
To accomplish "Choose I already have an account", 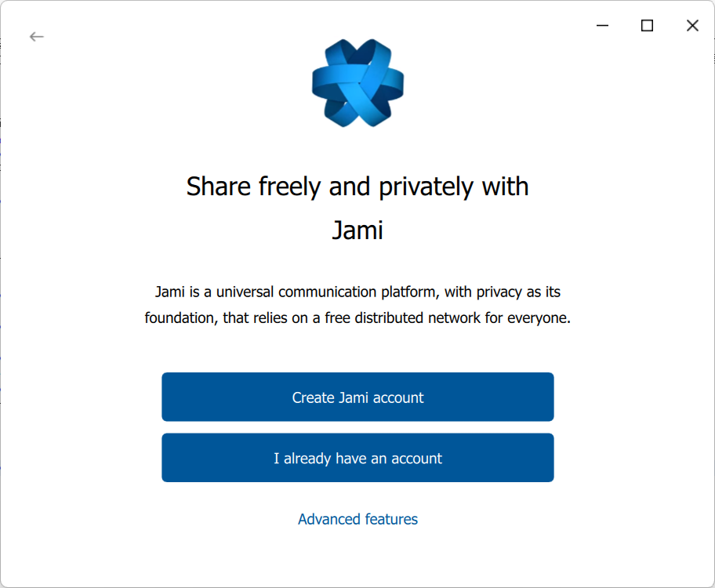I will [357, 458].
